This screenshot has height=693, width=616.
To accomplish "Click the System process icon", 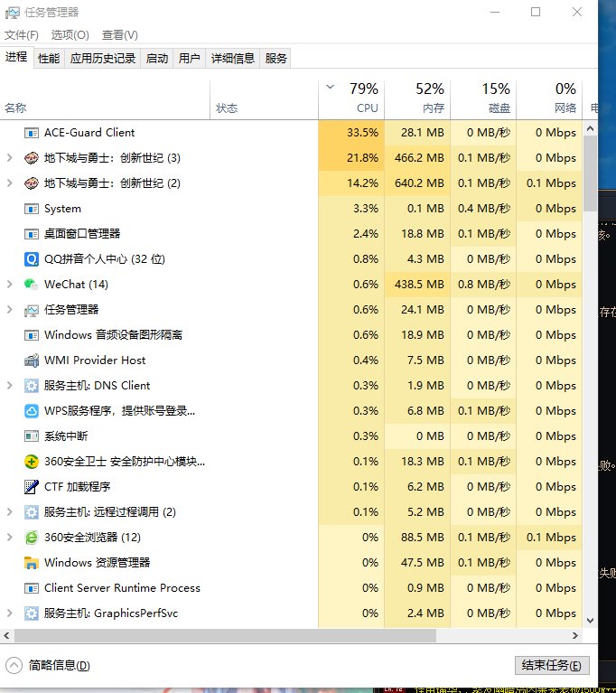I will click(x=32, y=209).
